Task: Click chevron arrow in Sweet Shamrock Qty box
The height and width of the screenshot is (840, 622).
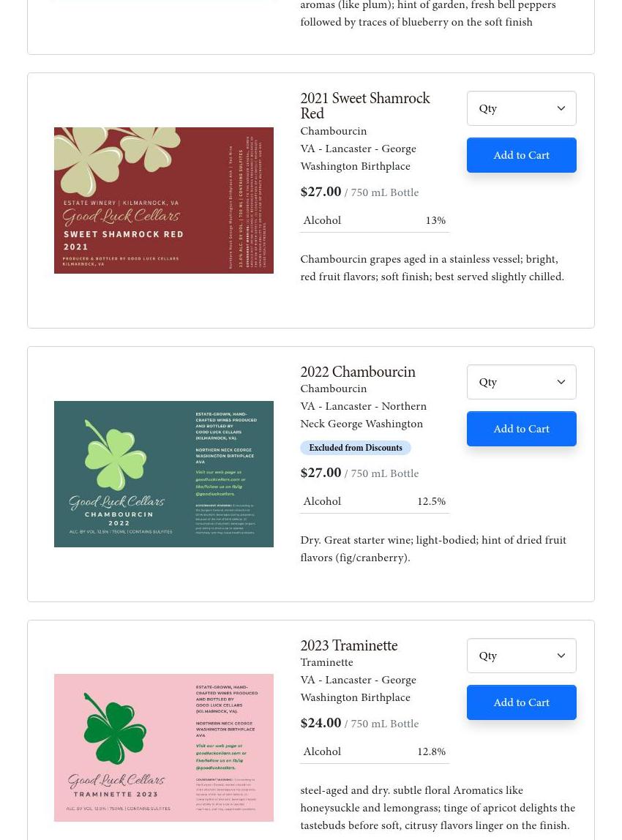Action: point(561,108)
